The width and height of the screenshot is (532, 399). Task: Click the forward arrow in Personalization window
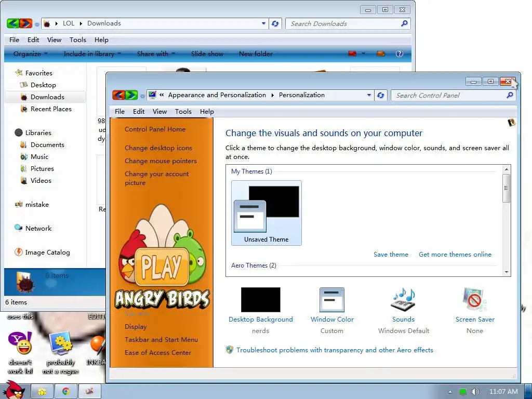pos(131,95)
